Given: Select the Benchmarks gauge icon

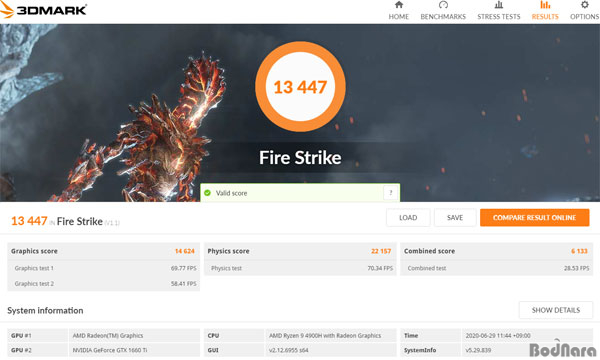Looking at the screenshot, I should [443, 5].
